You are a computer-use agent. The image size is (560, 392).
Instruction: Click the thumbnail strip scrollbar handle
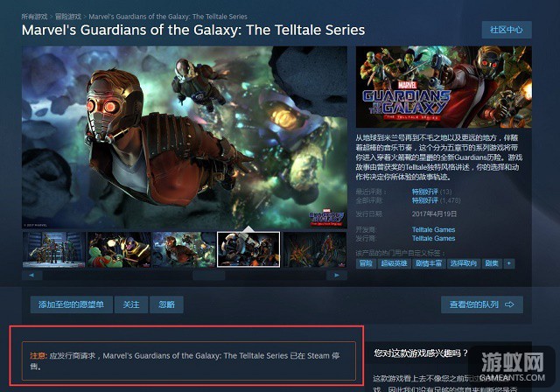[209, 276]
